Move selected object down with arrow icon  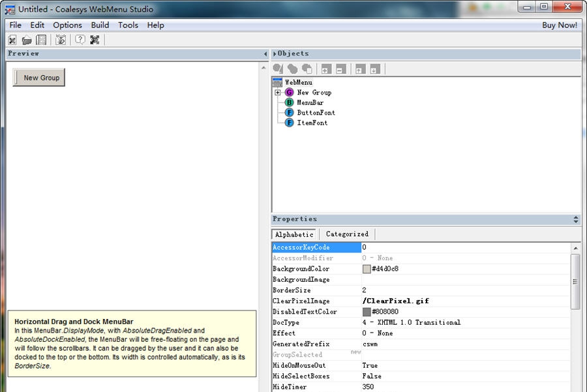[x=375, y=68]
